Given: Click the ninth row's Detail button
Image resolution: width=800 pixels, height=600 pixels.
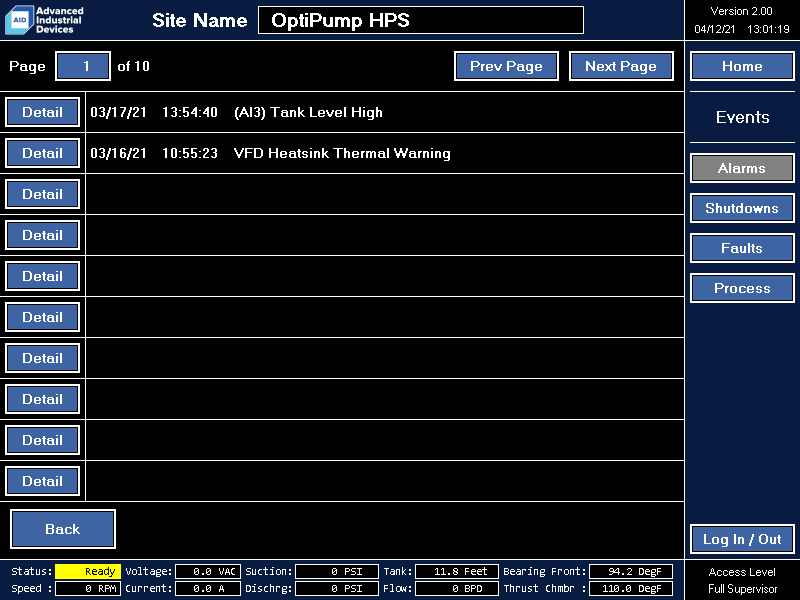Looking at the screenshot, I should [42, 440].
